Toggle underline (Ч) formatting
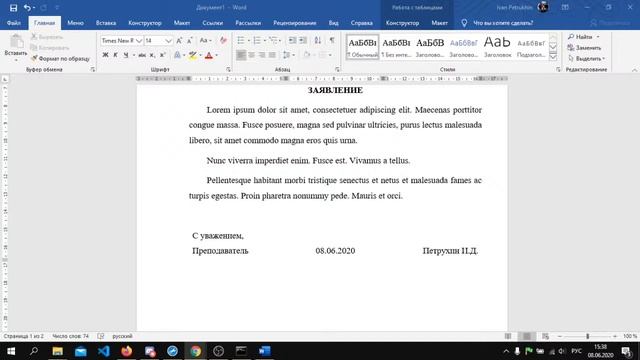 [x=126, y=55]
